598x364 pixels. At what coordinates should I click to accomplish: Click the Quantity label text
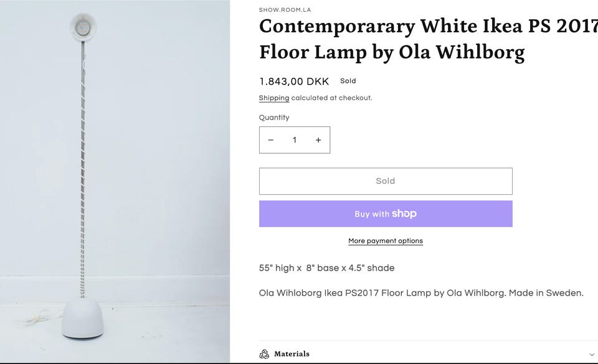point(274,118)
